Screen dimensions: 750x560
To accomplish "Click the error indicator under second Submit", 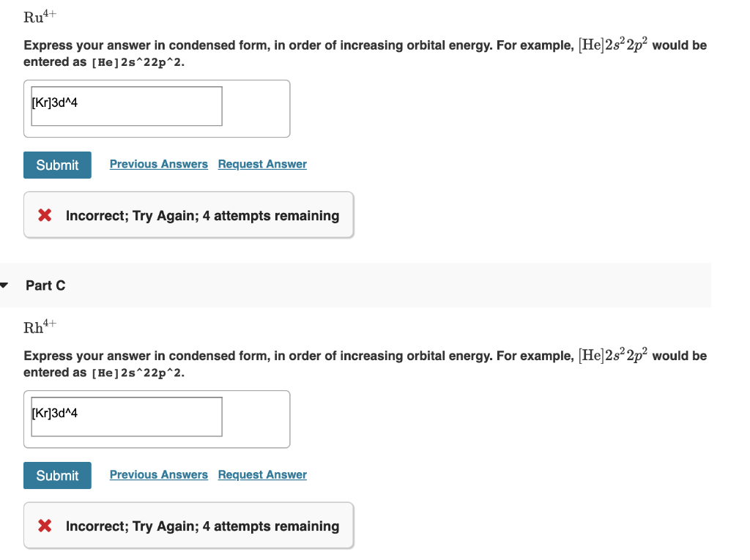I will coord(44,526).
